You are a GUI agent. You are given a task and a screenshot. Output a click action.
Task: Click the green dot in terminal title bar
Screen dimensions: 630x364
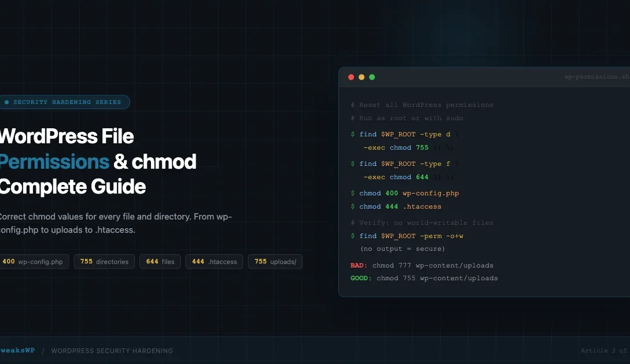pyautogui.click(x=372, y=77)
